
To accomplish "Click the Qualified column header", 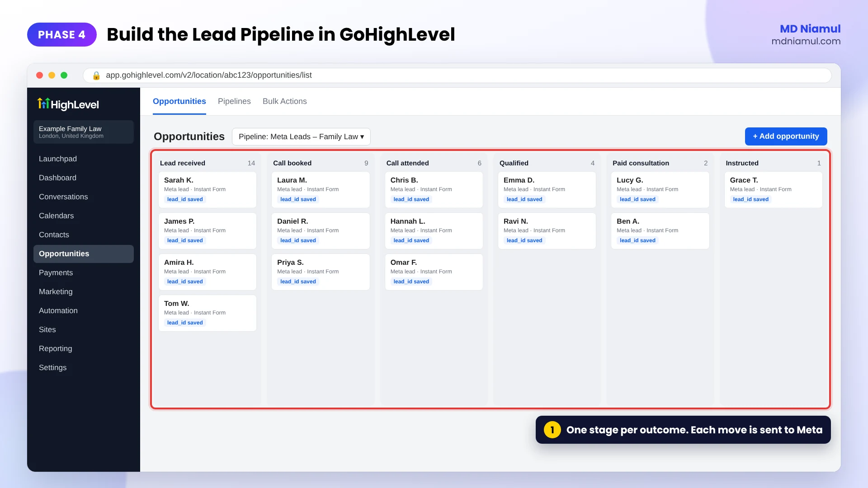I will 514,163.
